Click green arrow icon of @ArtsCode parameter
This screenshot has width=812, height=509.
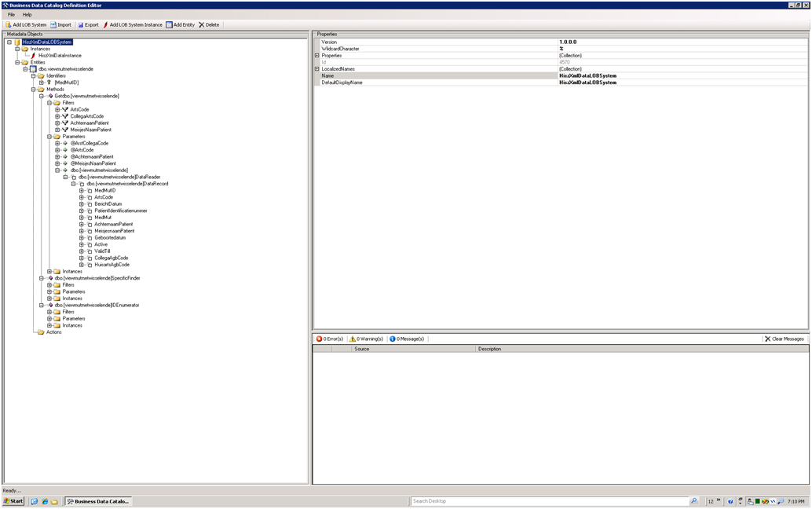pos(65,150)
